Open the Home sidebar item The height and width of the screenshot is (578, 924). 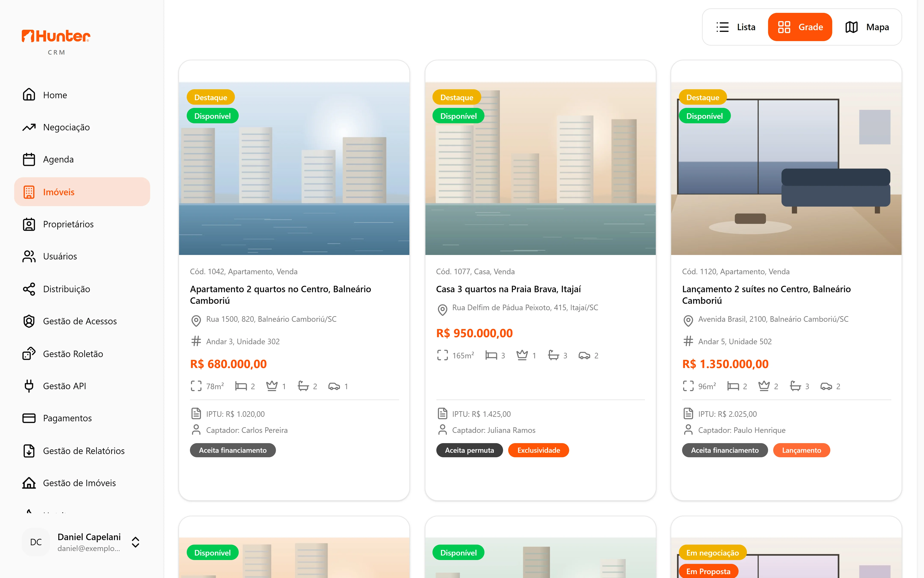coord(82,95)
